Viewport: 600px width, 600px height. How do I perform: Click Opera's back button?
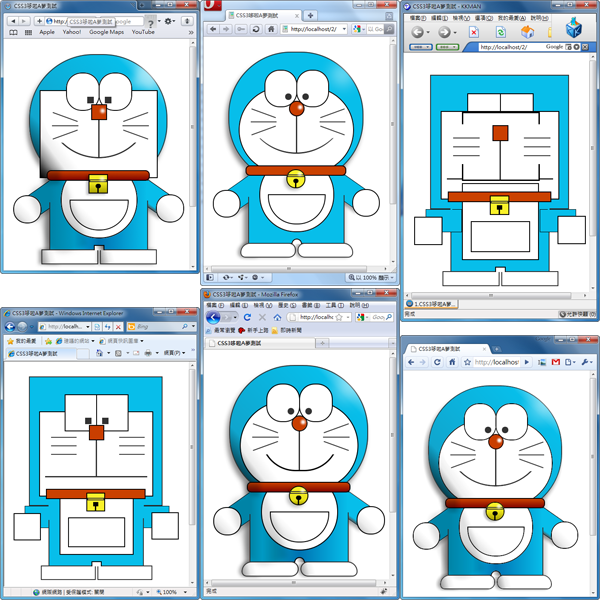coord(213,29)
